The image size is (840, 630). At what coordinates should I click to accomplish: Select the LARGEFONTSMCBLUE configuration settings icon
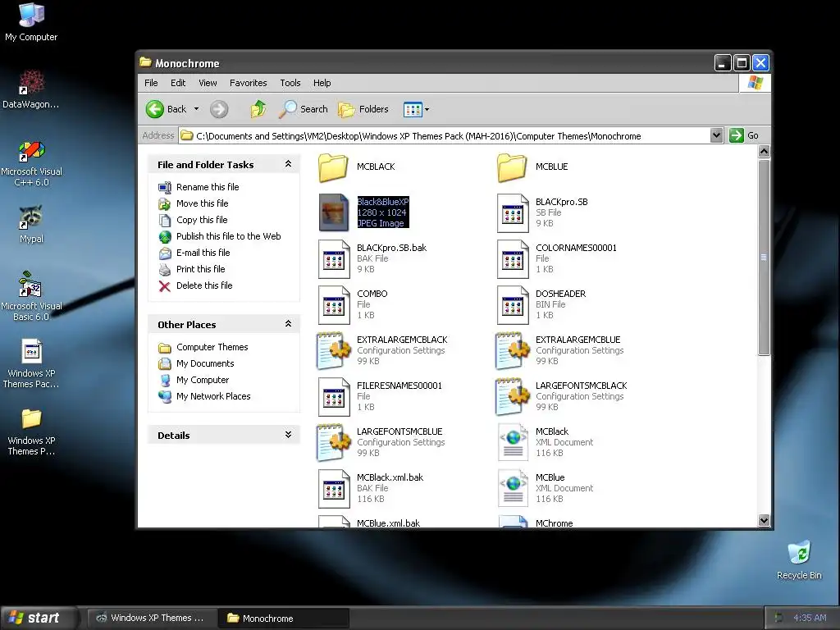[x=333, y=443]
